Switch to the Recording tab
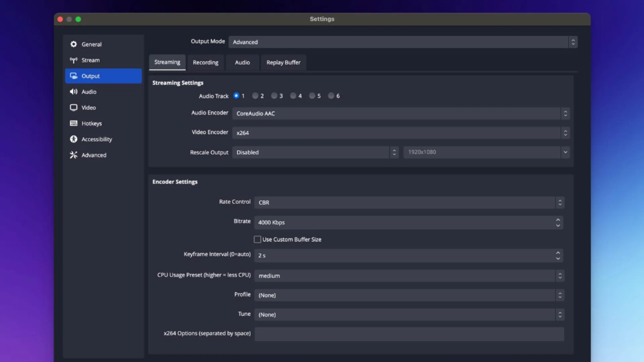Screen dimensions: 644x362 (x=206, y=62)
